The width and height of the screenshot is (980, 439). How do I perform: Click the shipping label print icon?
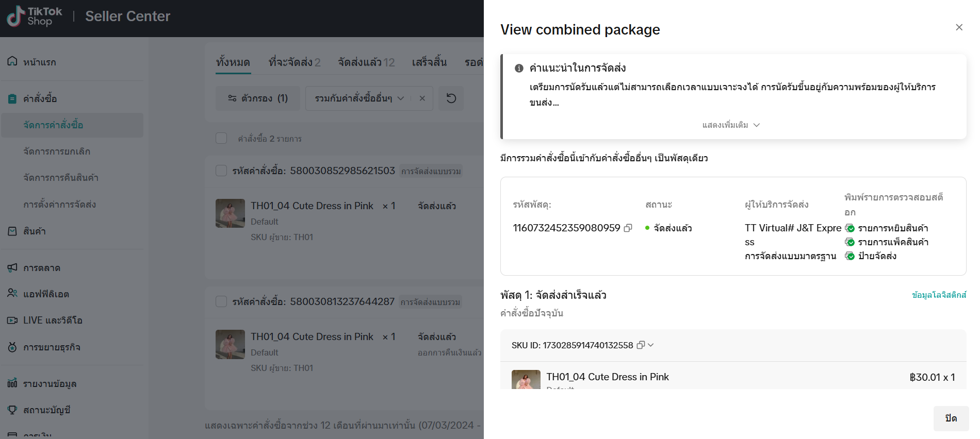(850, 256)
